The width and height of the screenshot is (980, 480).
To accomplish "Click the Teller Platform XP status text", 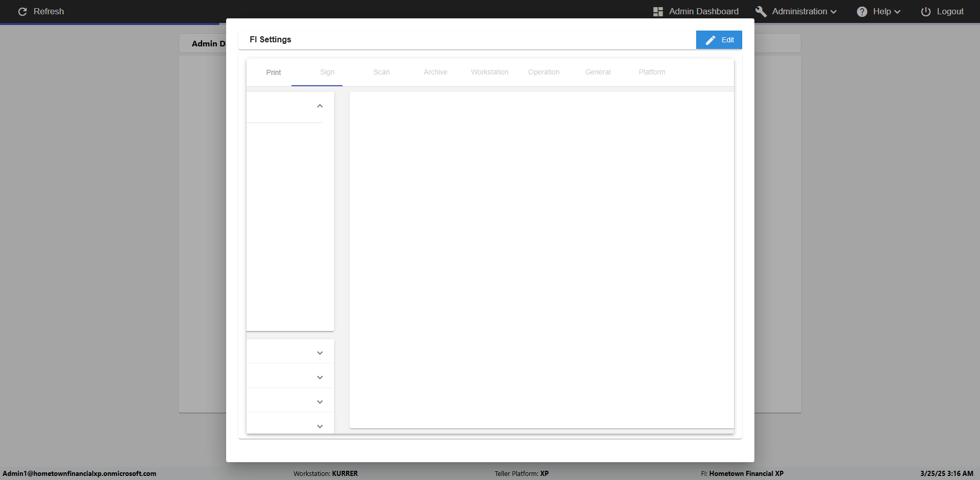I will point(522,473).
